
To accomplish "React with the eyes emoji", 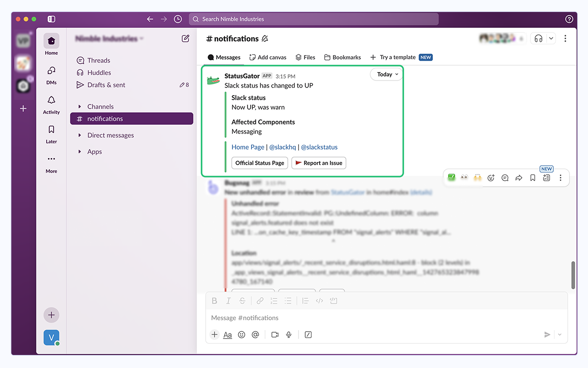I will coord(465,177).
